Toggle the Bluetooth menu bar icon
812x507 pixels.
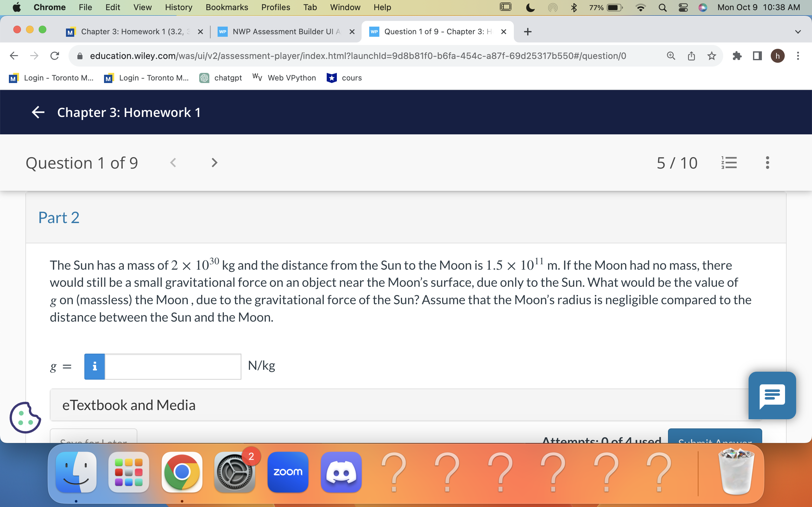pyautogui.click(x=574, y=7)
